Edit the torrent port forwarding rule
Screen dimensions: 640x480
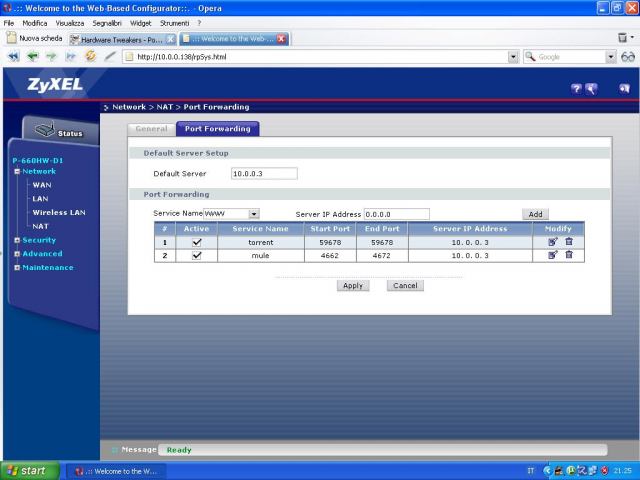click(x=552, y=241)
